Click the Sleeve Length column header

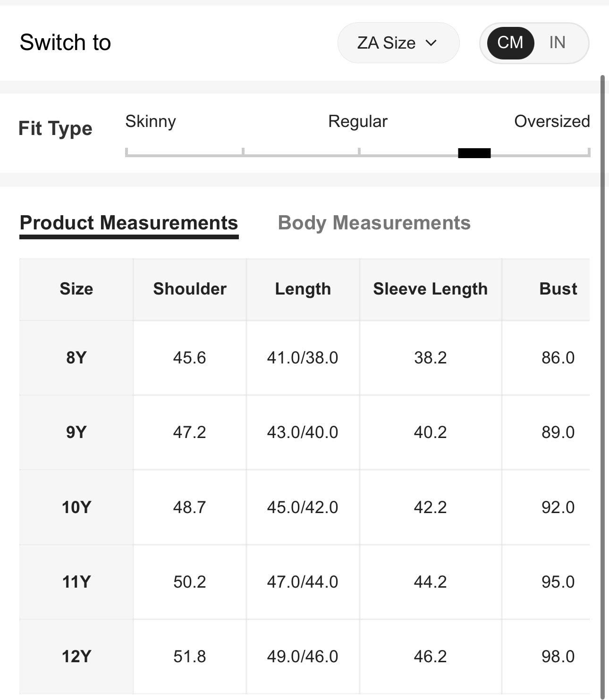coord(430,289)
